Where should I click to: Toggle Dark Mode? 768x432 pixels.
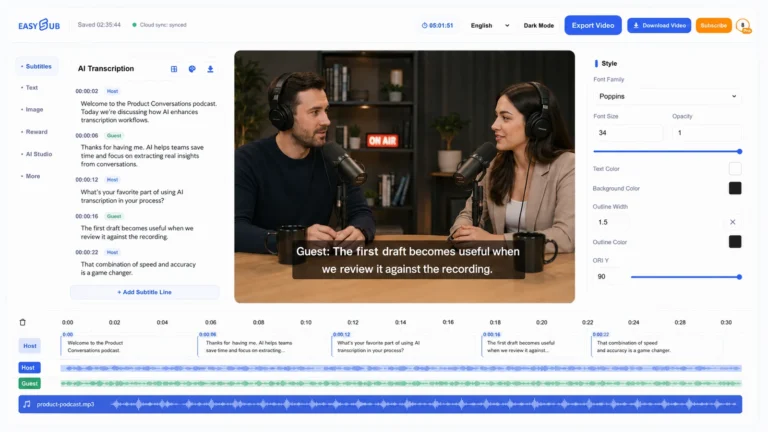point(539,25)
